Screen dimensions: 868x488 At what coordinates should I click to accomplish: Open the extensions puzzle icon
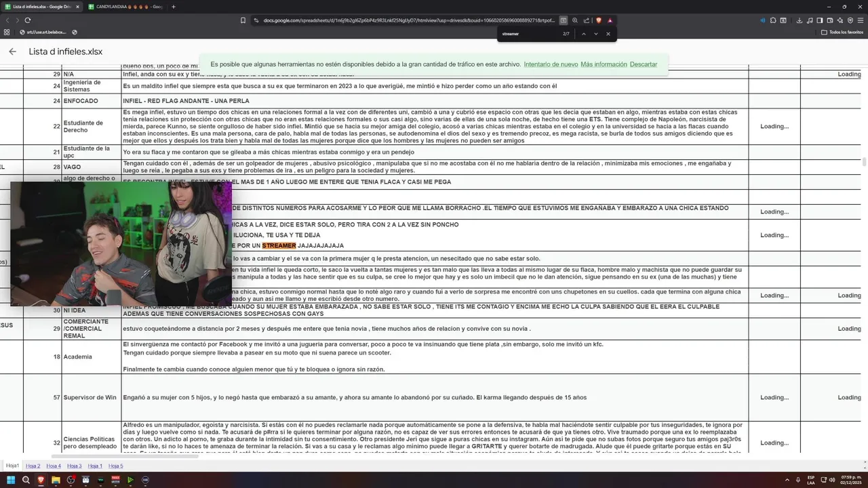(x=773, y=20)
